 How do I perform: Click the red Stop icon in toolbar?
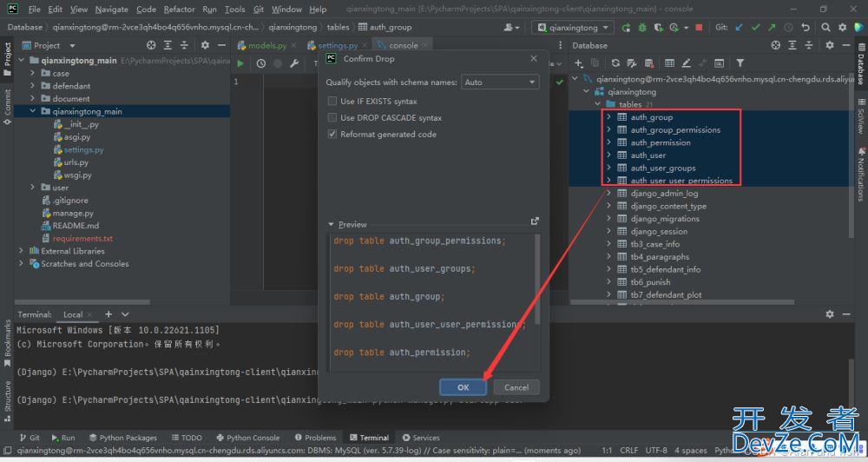(x=699, y=27)
